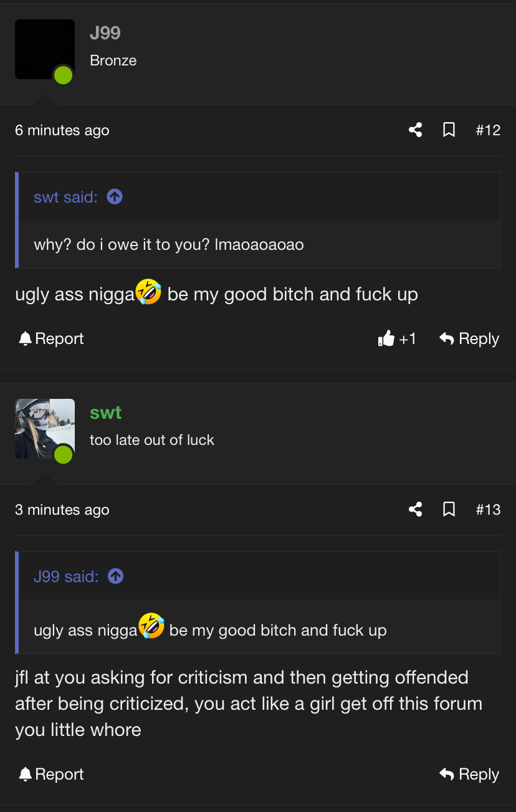Screen dimensions: 516x812
Task: Open J99's black avatar
Action: pos(45,49)
